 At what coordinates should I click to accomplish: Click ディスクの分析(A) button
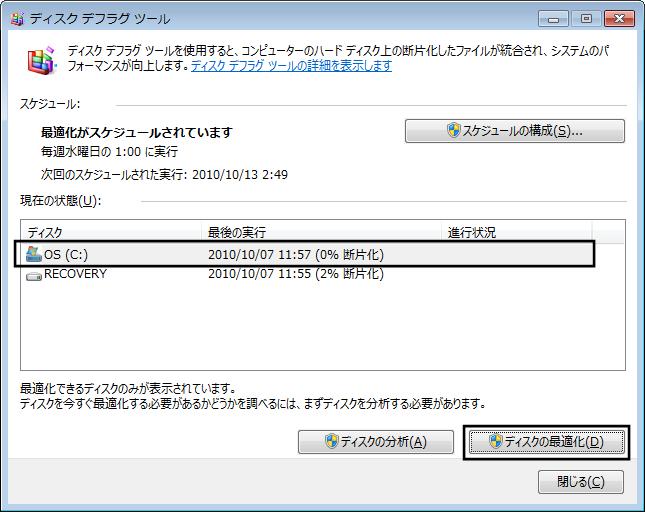[x=376, y=442]
